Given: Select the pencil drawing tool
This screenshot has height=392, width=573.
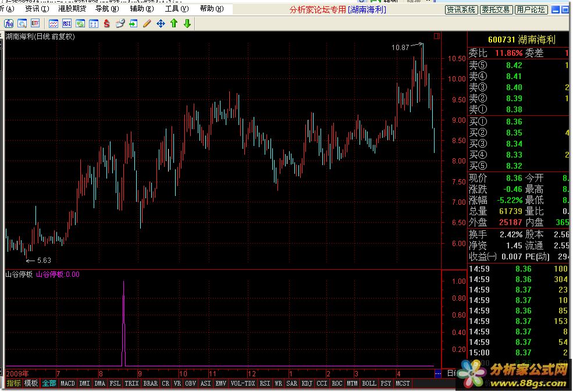Looking at the screenshot, I should pyautogui.click(x=147, y=24).
